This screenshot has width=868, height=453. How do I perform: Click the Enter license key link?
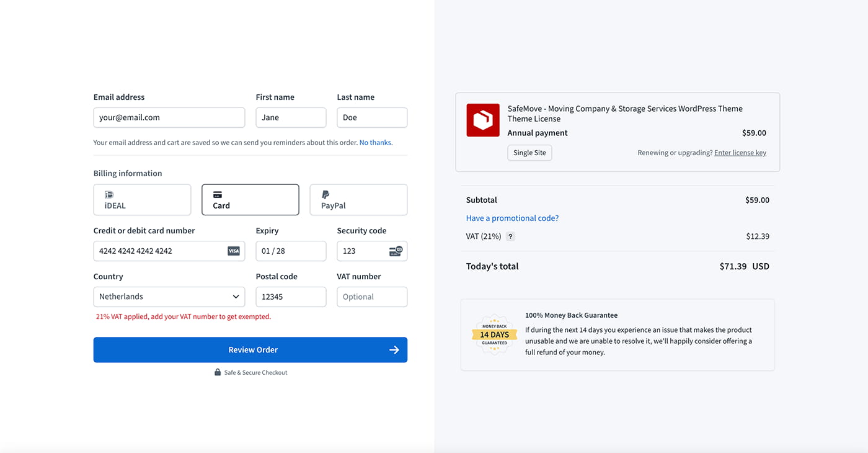click(740, 153)
